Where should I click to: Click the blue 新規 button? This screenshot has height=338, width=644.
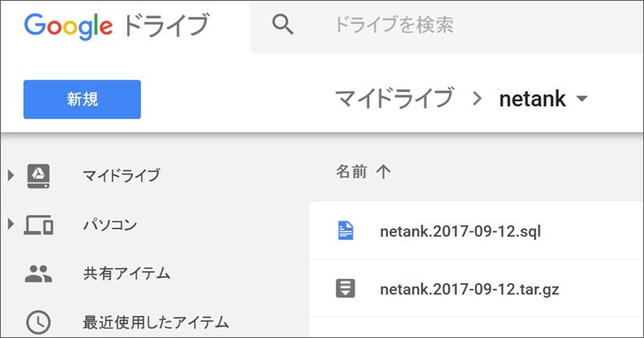[x=82, y=100]
